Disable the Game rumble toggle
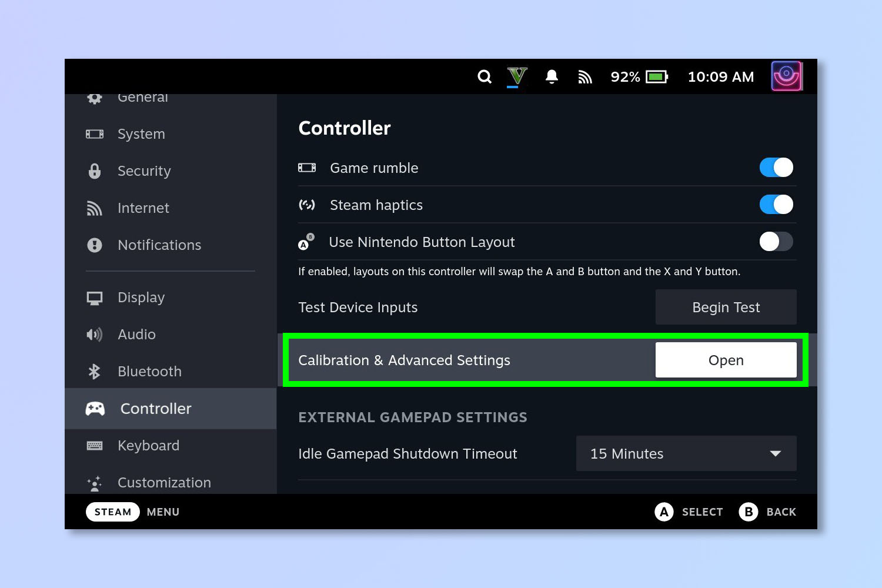 (776, 168)
